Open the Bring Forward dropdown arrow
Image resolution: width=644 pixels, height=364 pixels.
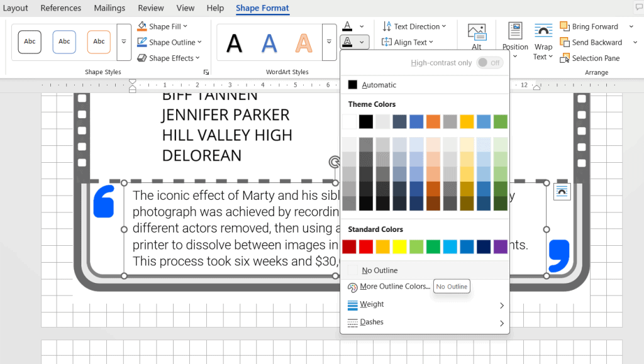pos(631,26)
